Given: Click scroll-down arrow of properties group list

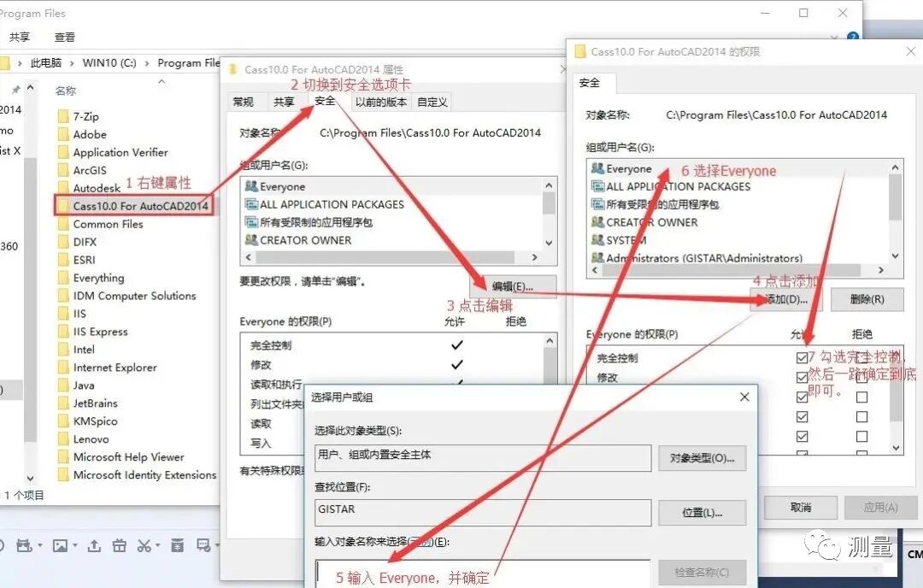Looking at the screenshot, I should tap(549, 243).
